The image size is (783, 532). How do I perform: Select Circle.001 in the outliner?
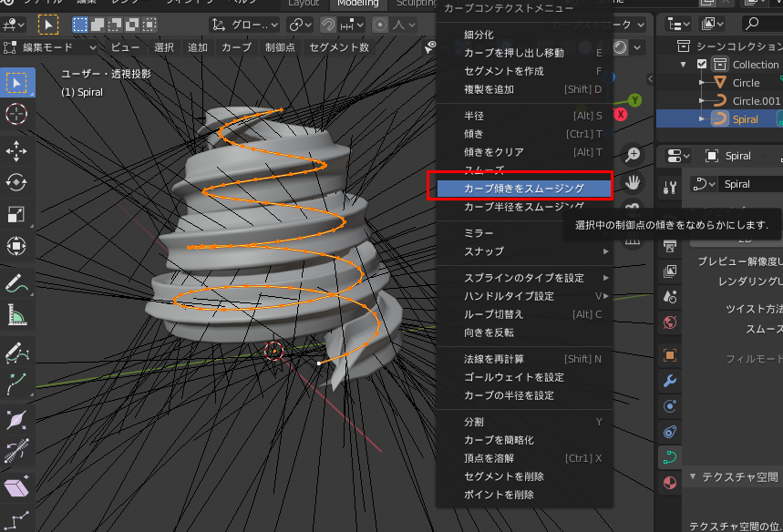pos(756,101)
